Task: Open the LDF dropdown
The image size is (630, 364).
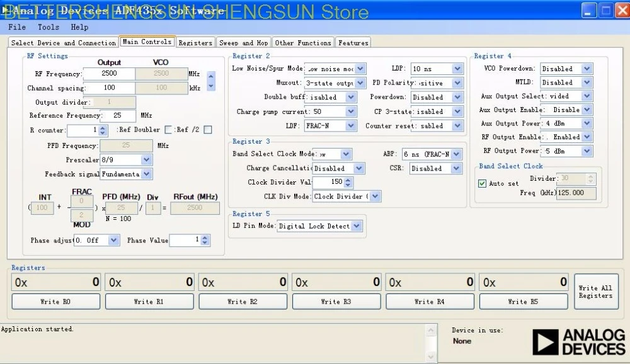Action: click(351, 126)
